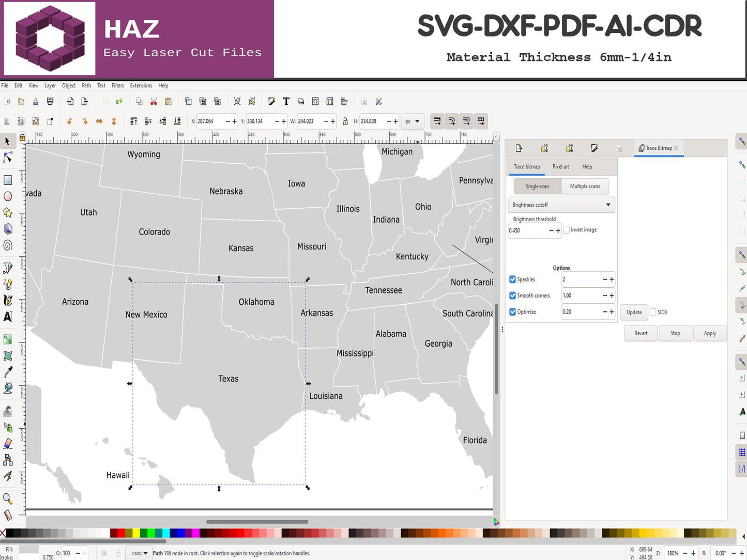Expand the (root) layer dropdown
This screenshot has width=747, height=560.
point(140,553)
